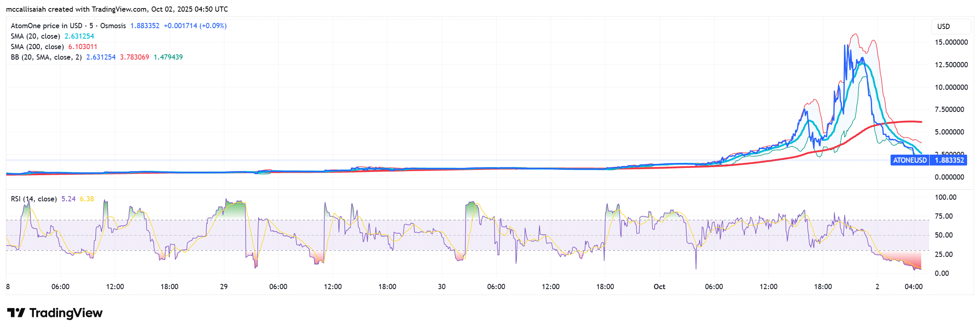Click the ATONEUSD symbol price label
980x331 pixels.
point(910,160)
